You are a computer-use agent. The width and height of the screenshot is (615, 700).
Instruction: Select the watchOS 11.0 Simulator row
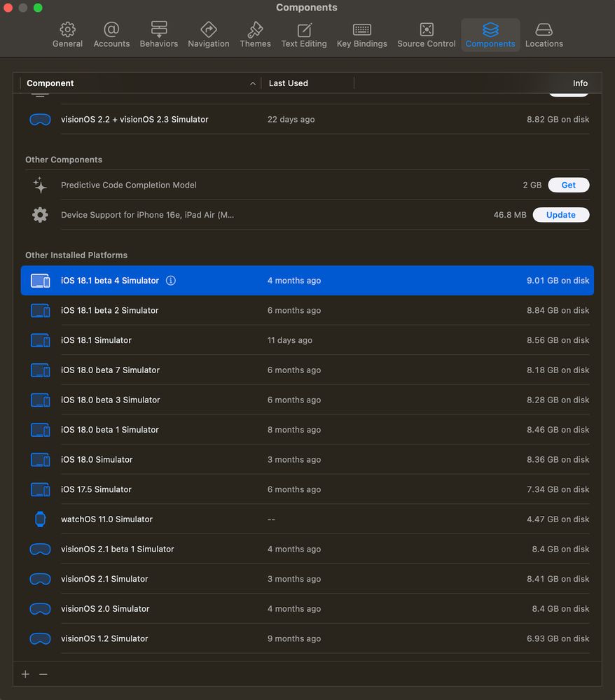point(307,519)
